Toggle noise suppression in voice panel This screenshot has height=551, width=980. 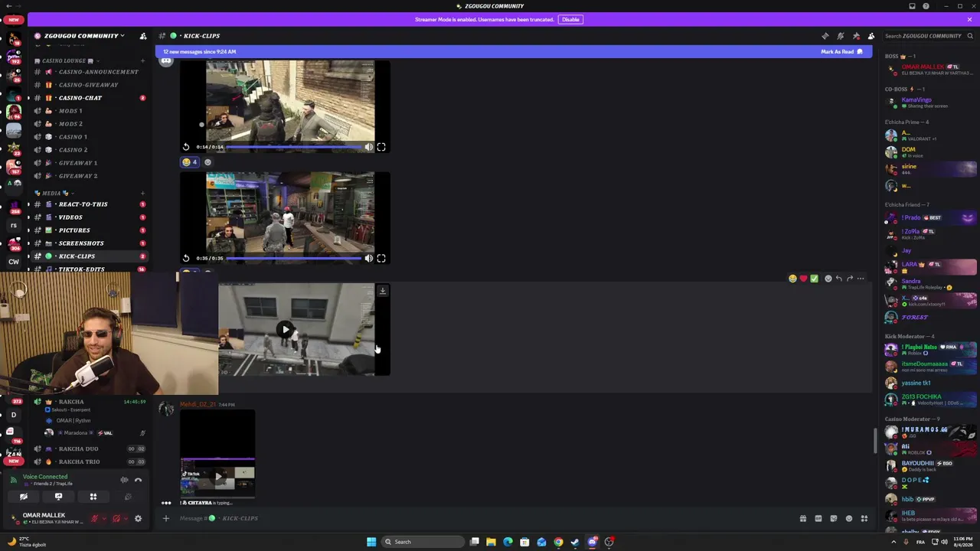(124, 480)
